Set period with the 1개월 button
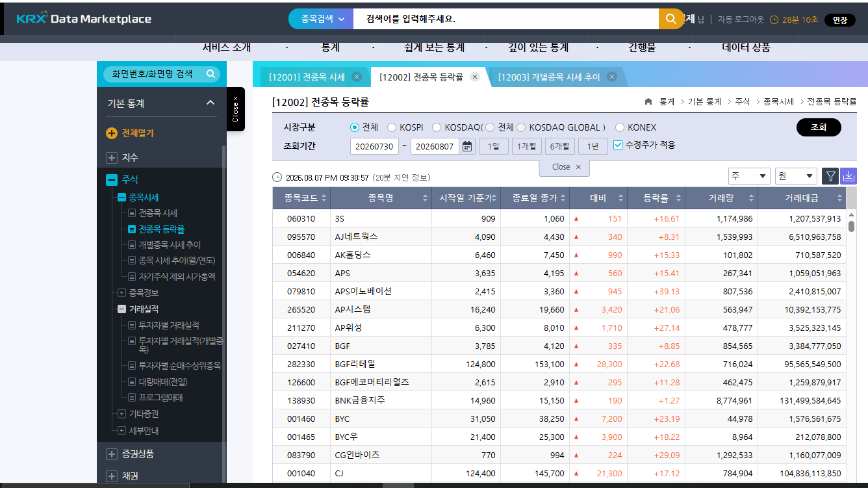The width and height of the screenshot is (868, 488). 527,146
